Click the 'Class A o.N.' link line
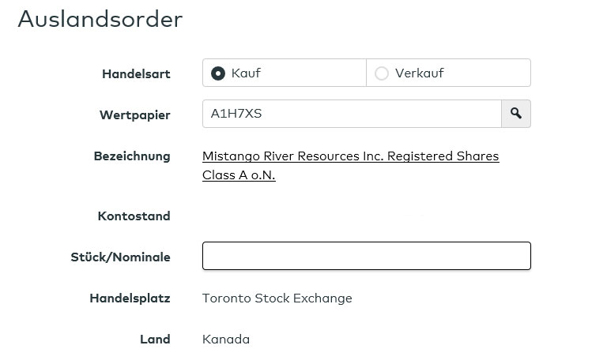This screenshot has width=607, height=364. pyautogui.click(x=239, y=175)
